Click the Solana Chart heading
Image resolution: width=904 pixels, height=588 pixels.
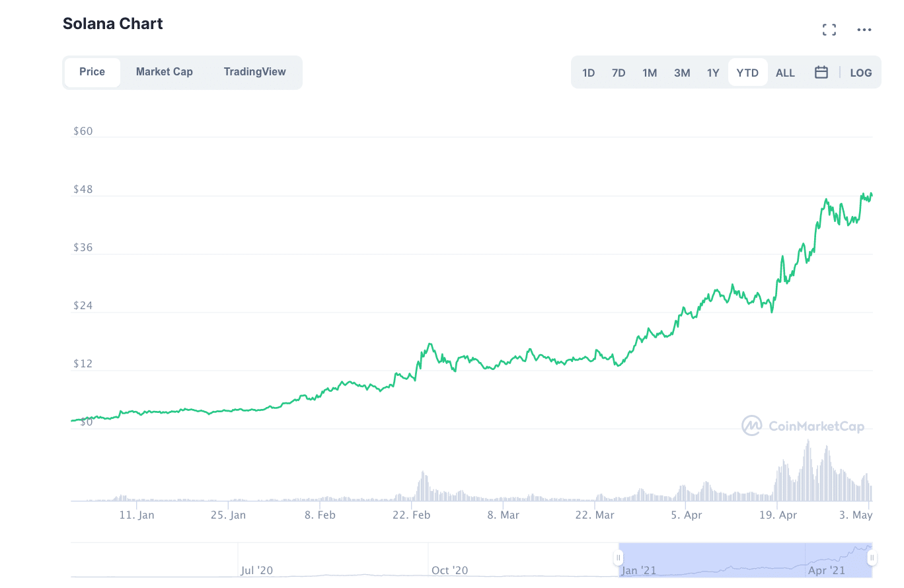pos(113,24)
